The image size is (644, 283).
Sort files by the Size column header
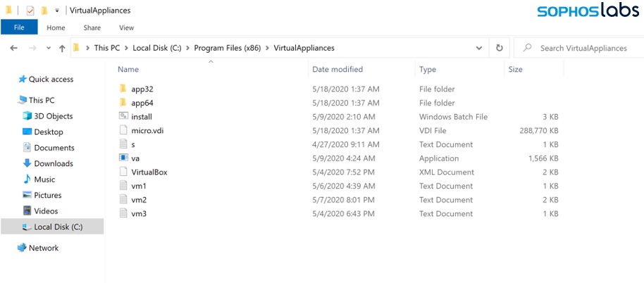tap(515, 70)
